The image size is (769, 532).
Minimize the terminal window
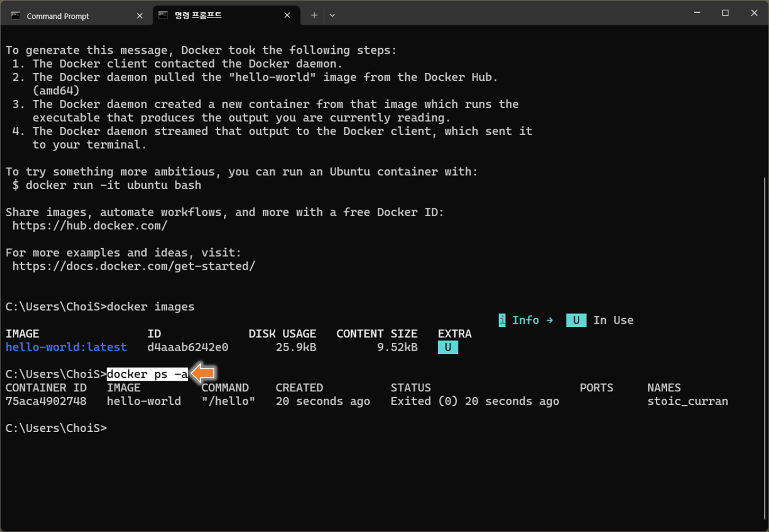click(697, 13)
